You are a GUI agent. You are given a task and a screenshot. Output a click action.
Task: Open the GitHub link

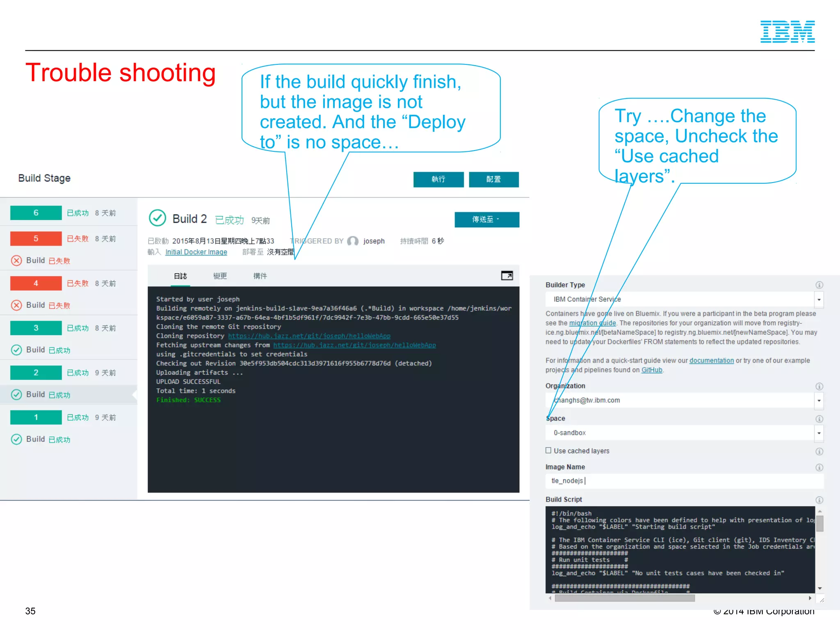tap(652, 370)
